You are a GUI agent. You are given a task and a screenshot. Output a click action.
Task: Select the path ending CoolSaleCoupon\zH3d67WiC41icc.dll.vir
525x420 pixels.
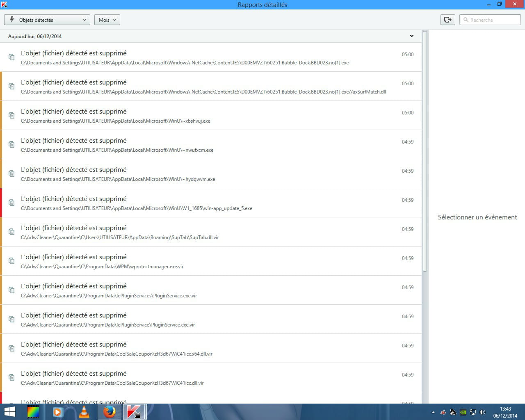[112, 383]
